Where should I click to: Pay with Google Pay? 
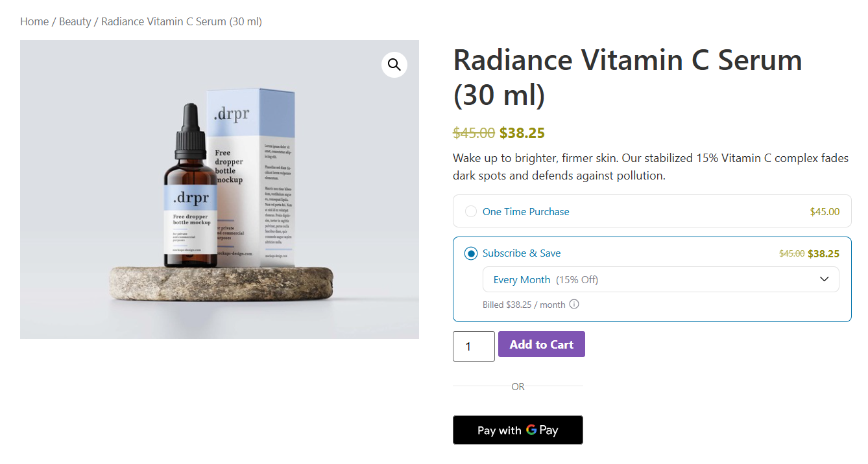(517, 430)
